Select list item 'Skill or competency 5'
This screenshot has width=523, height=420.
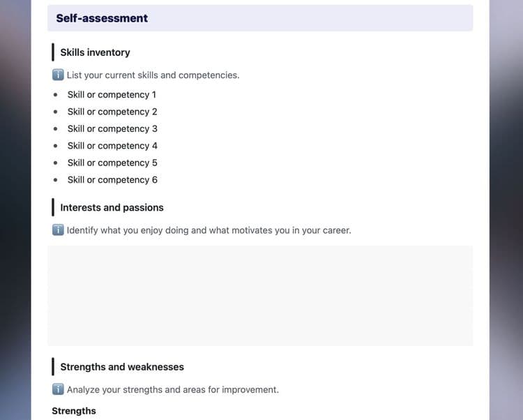pos(112,163)
